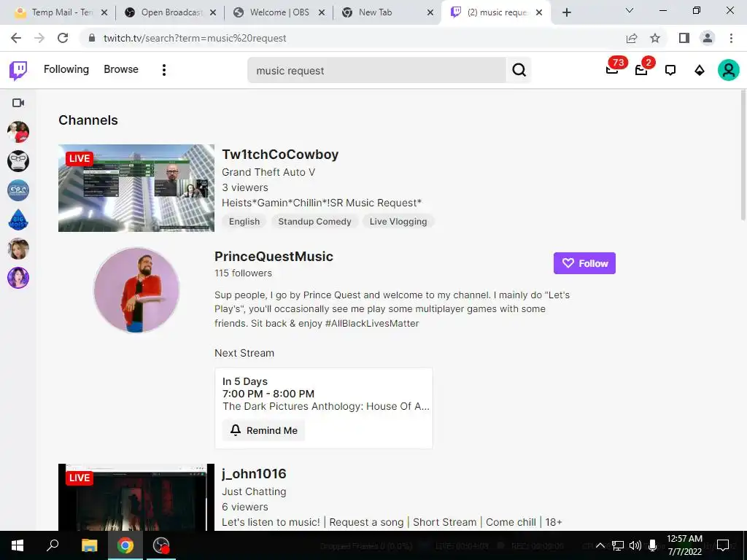The image size is (747, 560).
Task: Open the volume control in system tray
Action: pos(635,545)
